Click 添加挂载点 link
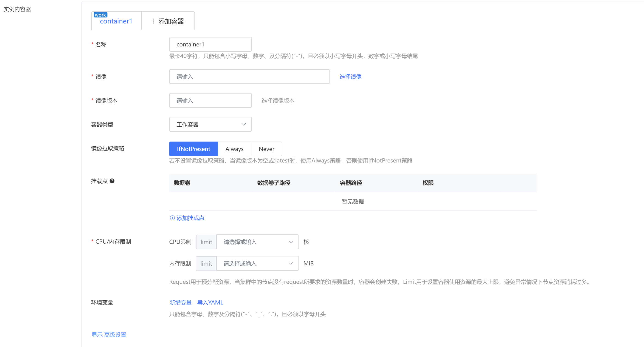The image size is (644, 347). pos(190,218)
